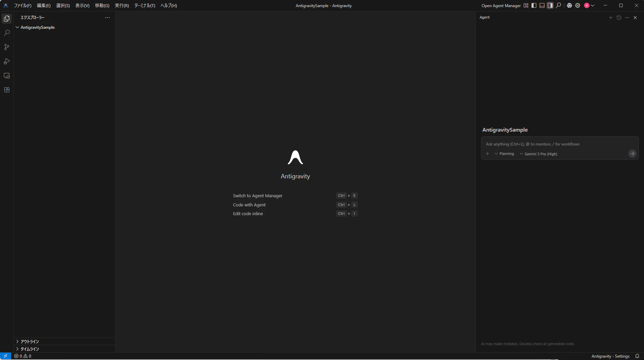Open the 編集(E) menu
This screenshot has height=360, width=644.
click(44, 5)
